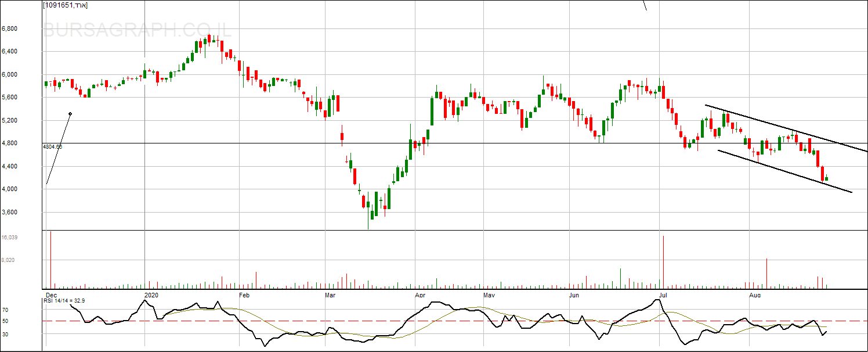Click the 5,600 price axis label
This screenshot has height=352, width=868.
9,97
